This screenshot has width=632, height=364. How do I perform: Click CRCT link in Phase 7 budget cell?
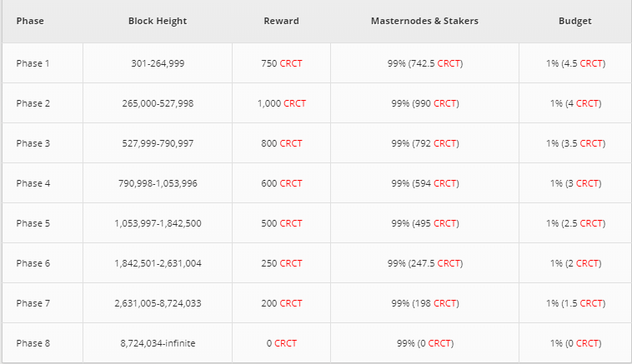tap(592, 303)
